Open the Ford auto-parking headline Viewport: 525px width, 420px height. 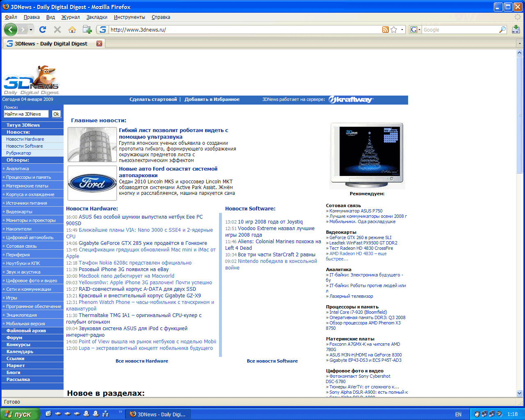pos(168,172)
